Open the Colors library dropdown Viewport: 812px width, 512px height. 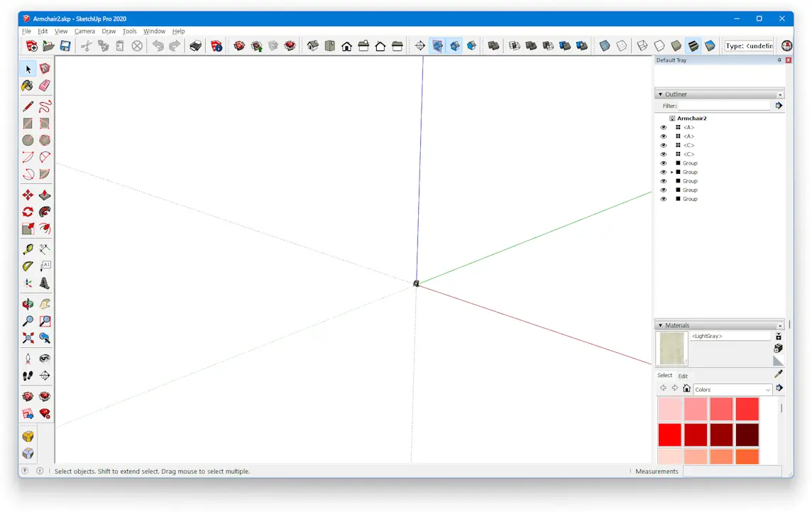[x=733, y=390]
